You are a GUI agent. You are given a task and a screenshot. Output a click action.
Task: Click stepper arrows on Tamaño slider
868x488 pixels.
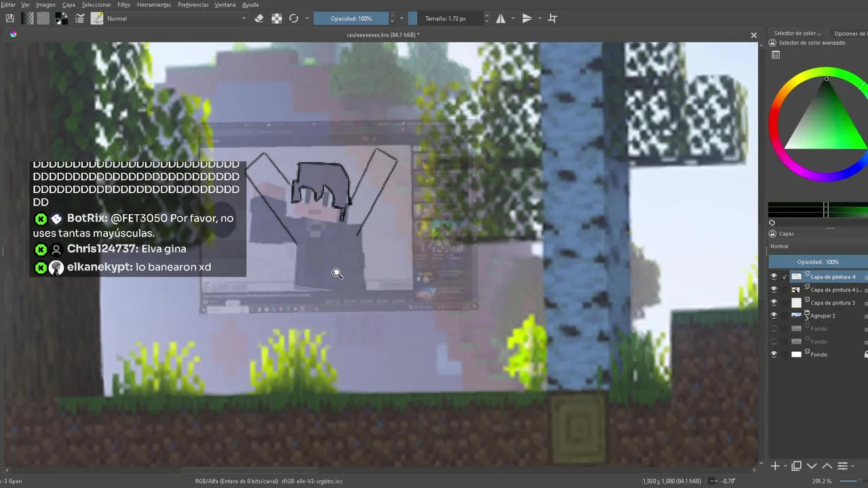pos(486,18)
